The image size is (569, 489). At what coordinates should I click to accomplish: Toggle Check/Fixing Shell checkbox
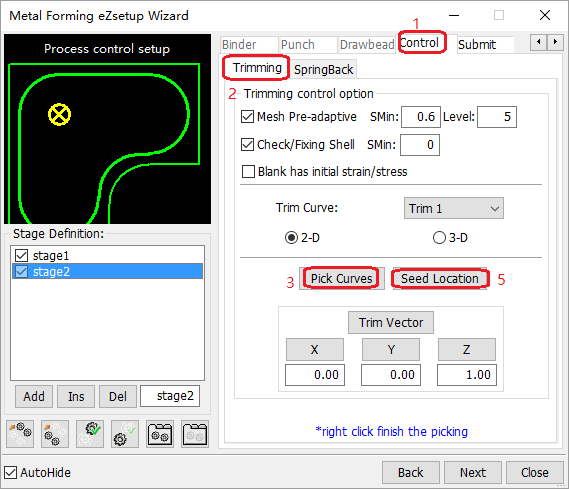247,145
